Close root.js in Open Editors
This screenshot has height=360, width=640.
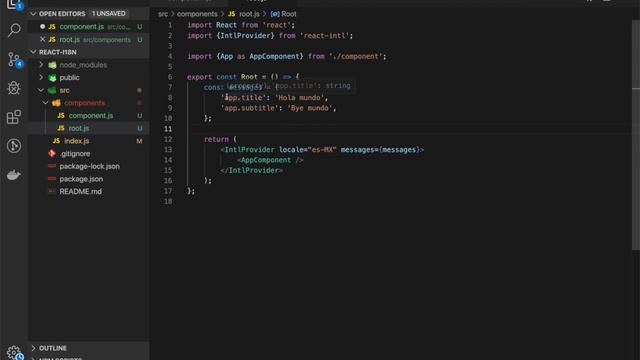(42, 40)
